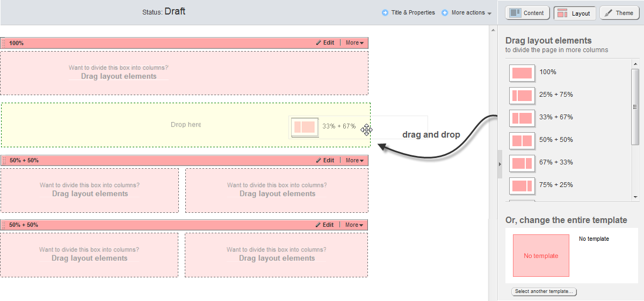Open Title & Properties

pyautogui.click(x=408, y=13)
